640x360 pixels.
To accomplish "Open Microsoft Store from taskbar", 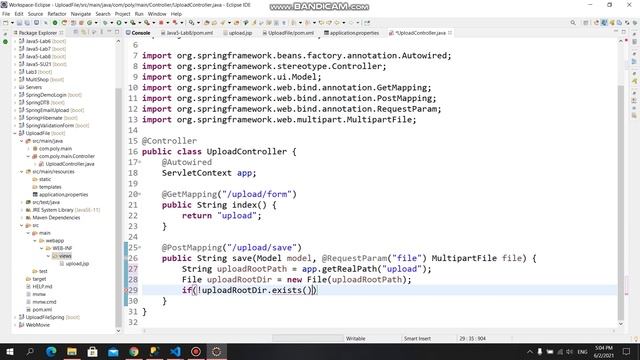I will [x=93, y=351].
